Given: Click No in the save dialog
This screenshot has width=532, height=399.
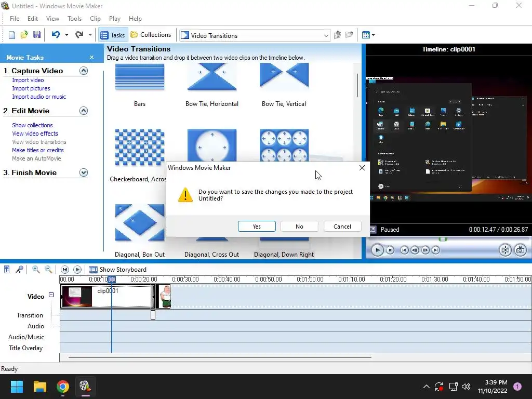Looking at the screenshot, I should [x=299, y=227].
